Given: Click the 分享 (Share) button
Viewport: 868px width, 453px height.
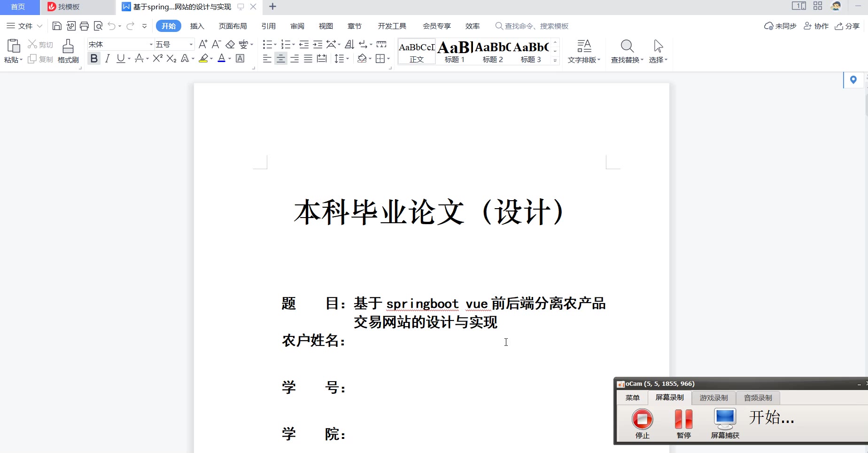Looking at the screenshot, I should tap(847, 26).
